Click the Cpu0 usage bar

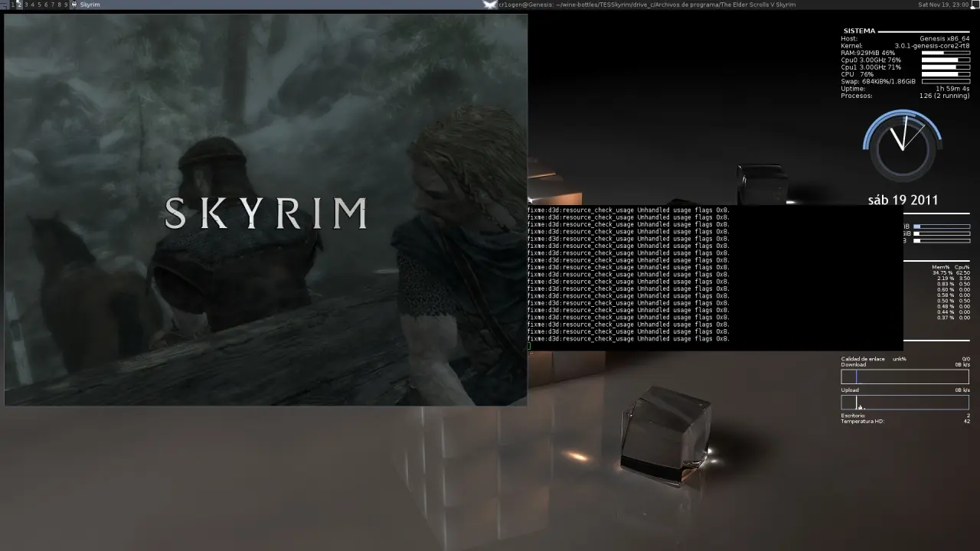(x=946, y=60)
